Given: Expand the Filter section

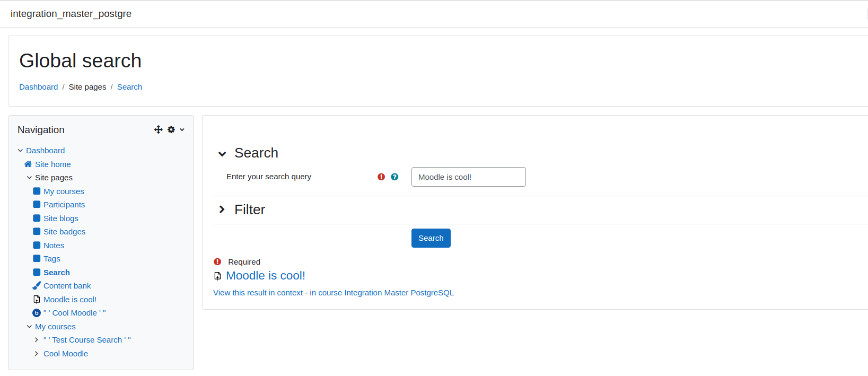Looking at the screenshot, I should click(222, 209).
